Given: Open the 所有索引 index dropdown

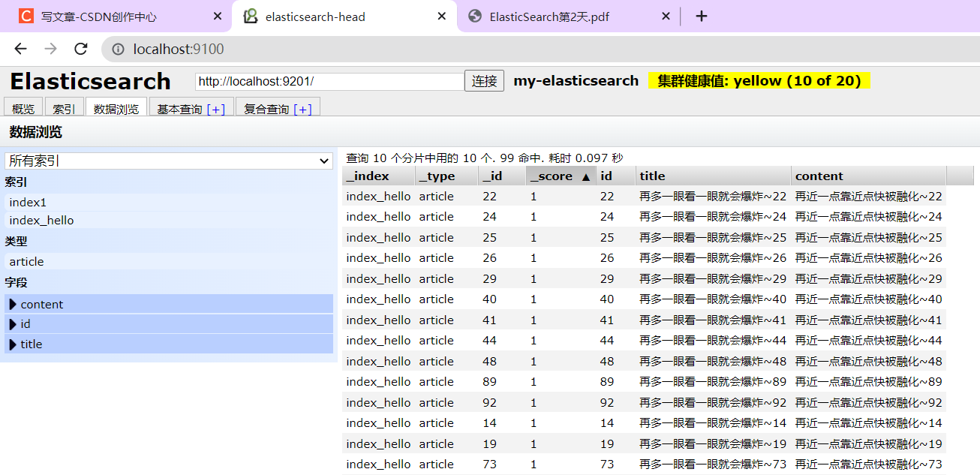Looking at the screenshot, I should tap(169, 161).
